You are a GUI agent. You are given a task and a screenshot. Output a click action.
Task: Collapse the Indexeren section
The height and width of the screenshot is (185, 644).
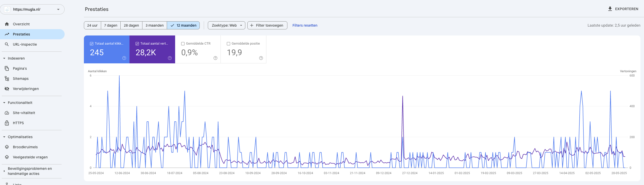[x=4, y=58]
